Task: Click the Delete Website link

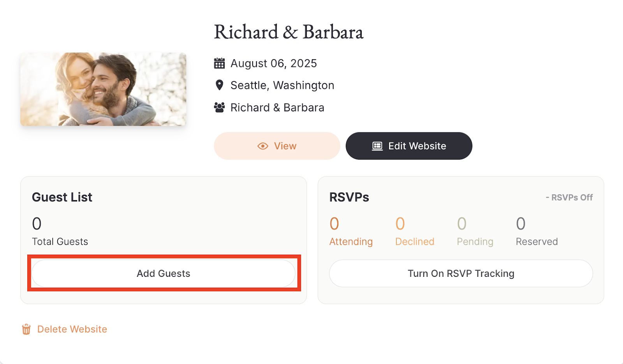Action: click(x=72, y=329)
